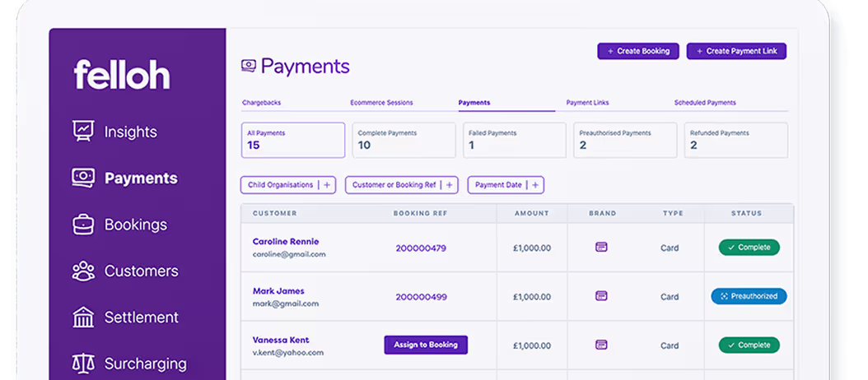Open customer Caroline Rennie
Screen dimensions: 868x380
coord(286,242)
